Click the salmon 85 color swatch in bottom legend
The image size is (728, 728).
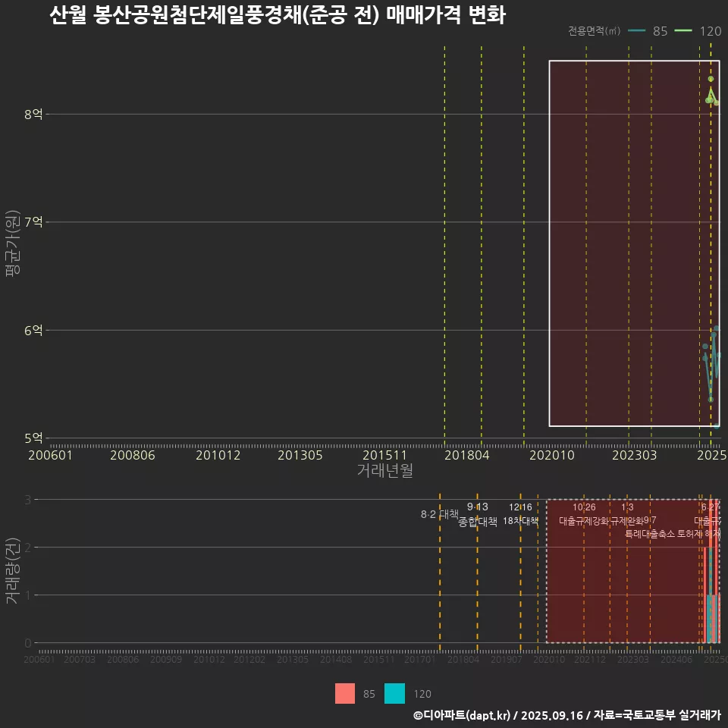tap(345, 693)
